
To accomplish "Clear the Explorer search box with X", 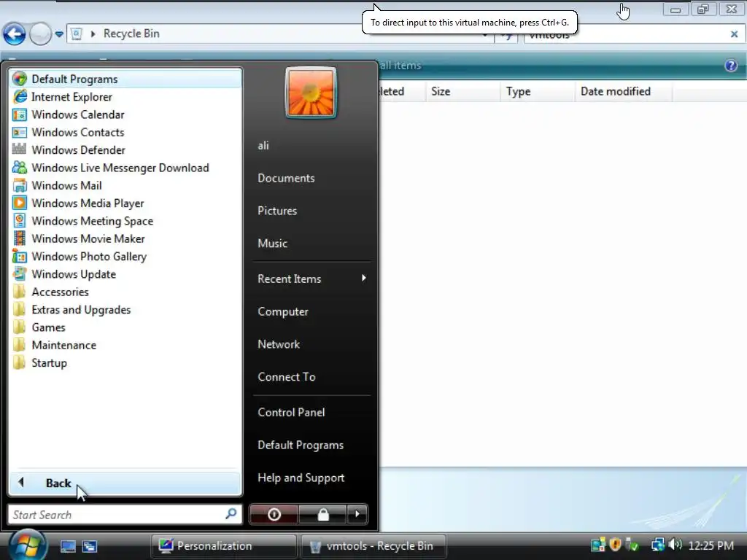I will (734, 34).
